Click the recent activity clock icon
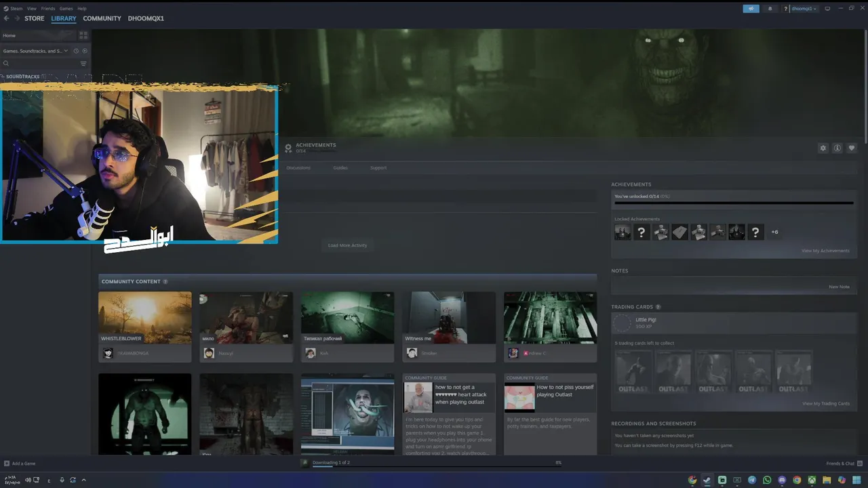The image size is (868, 488). click(76, 51)
